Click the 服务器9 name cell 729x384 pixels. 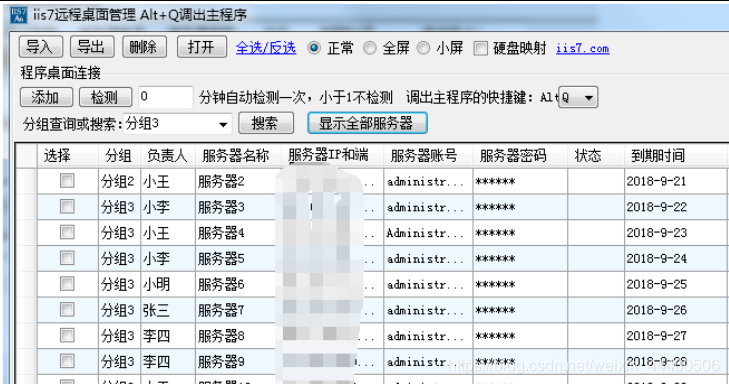point(238,362)
